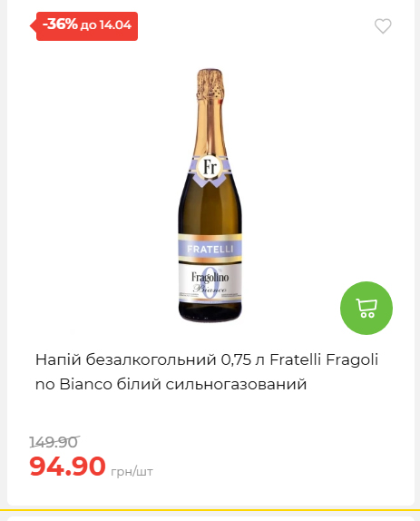
Task: Add Fratelli drink to cart
Action: (366, 308)
